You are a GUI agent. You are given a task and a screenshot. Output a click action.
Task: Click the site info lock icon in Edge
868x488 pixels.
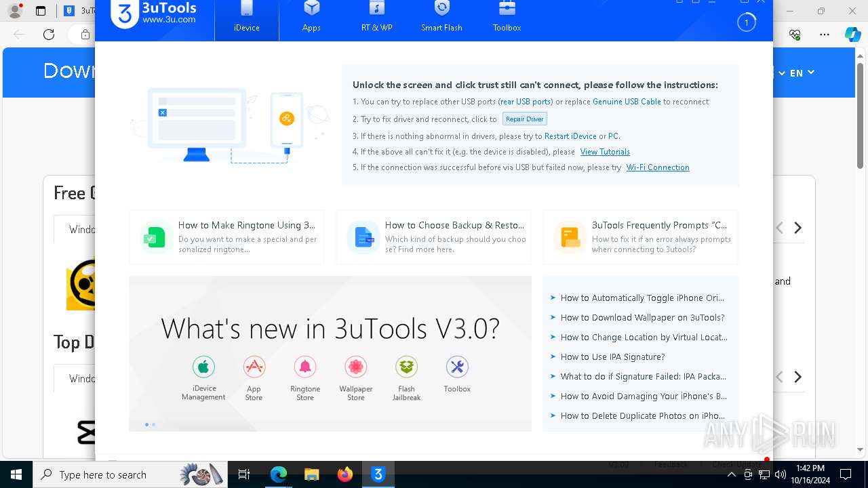click(85, 35)
